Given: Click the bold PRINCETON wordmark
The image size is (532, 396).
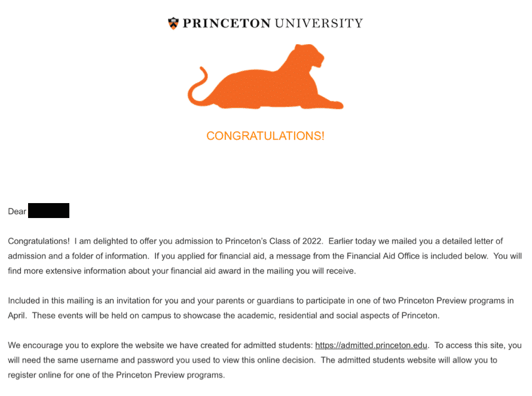Looking at the screenshot, I should click(227, 23).
